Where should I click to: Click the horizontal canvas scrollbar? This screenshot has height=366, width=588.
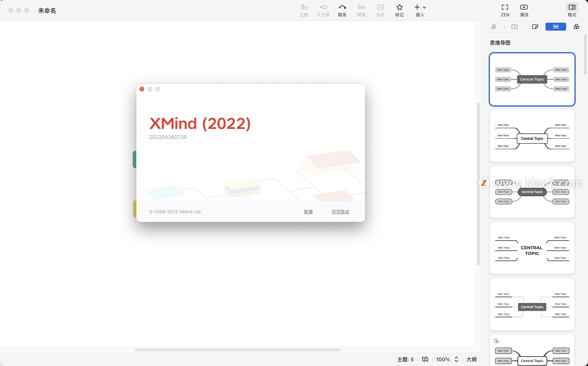point(237,350)
